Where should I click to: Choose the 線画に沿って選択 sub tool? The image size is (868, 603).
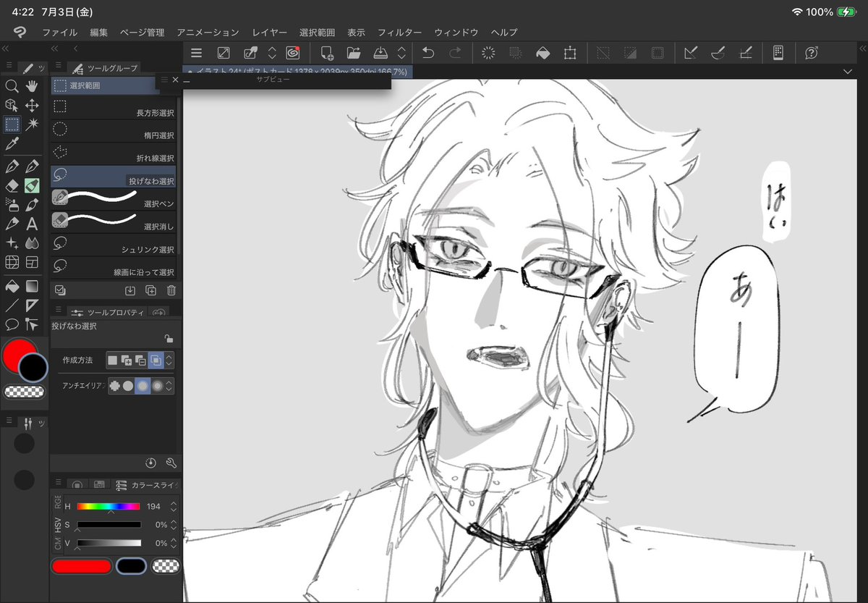coord(114,267)
